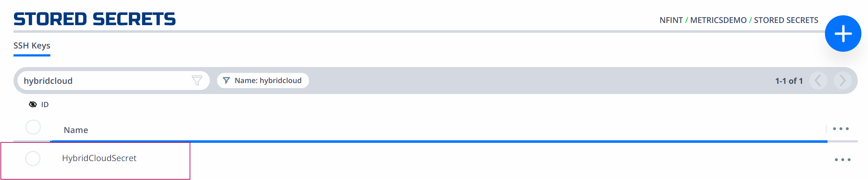This screenshot has width=868, height=180.
Task: Click the hybridcloud search input field
Action: [x=113, y=81]
